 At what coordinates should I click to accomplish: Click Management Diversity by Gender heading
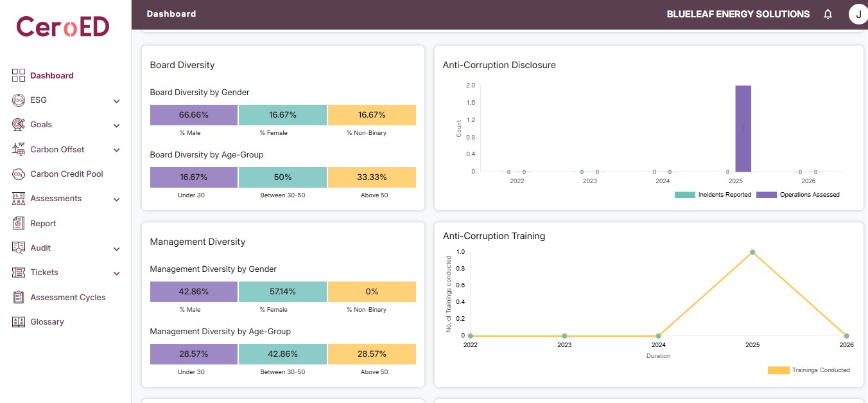coord(213,269)
